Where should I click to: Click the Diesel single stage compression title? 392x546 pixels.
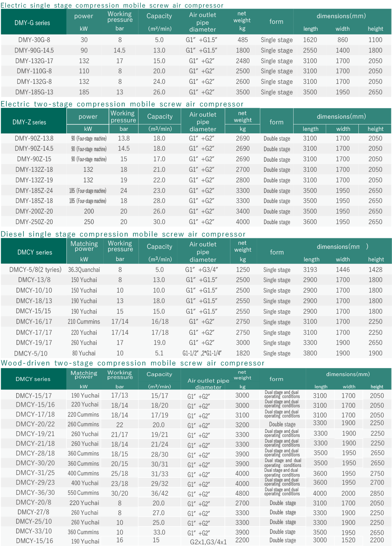[123, 234]
